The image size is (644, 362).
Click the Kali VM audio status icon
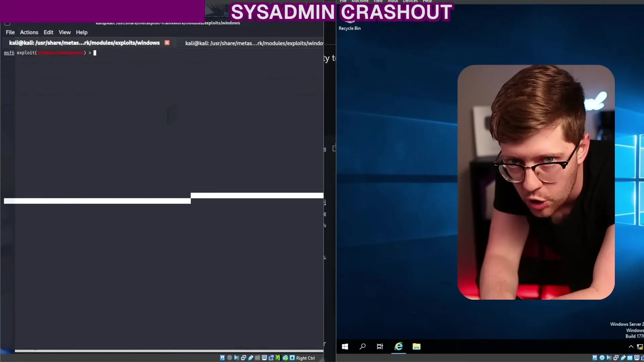[x=236, y=358]
